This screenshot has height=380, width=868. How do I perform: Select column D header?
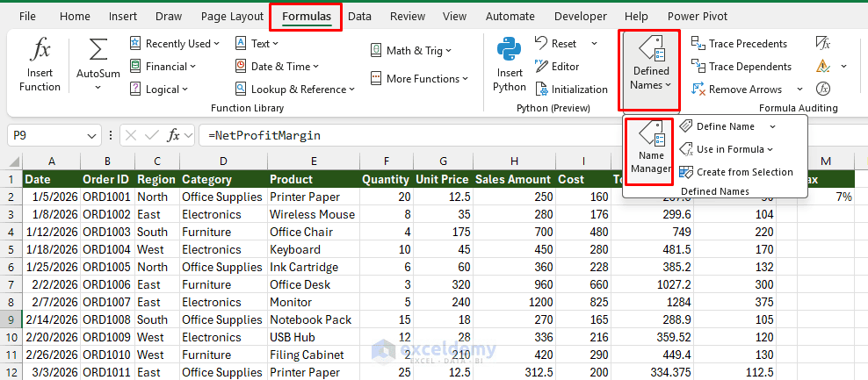223,161
